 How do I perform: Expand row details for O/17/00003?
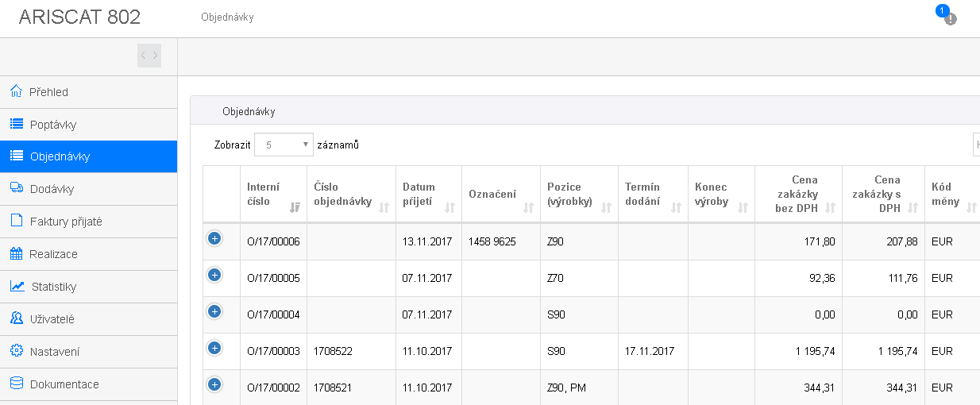(x=214, y=348)
